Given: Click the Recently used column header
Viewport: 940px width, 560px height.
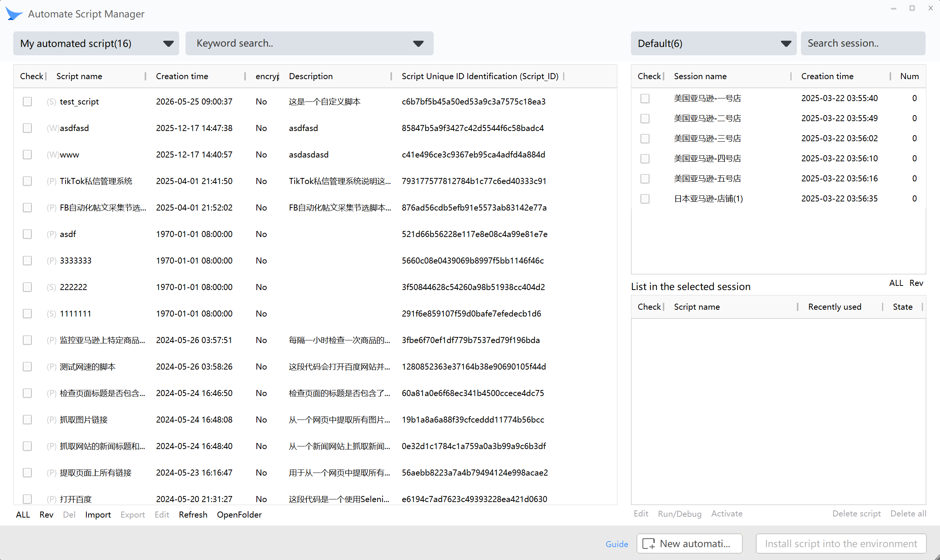Looking at the screenshot, I should point(835,307).
